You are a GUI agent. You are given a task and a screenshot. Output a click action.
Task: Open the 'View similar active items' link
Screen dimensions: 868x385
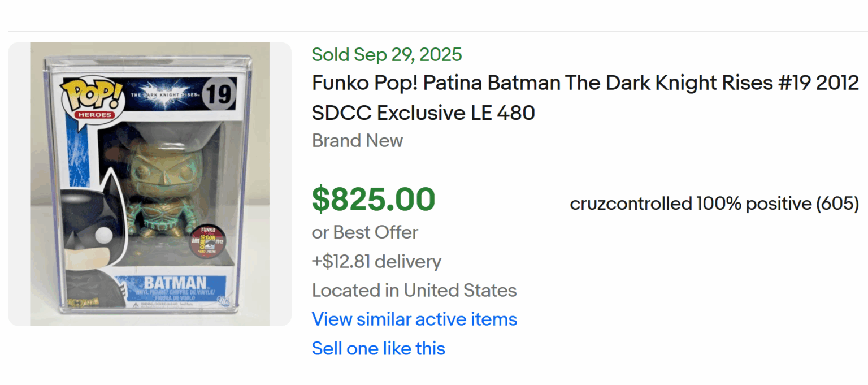(414, 319)
